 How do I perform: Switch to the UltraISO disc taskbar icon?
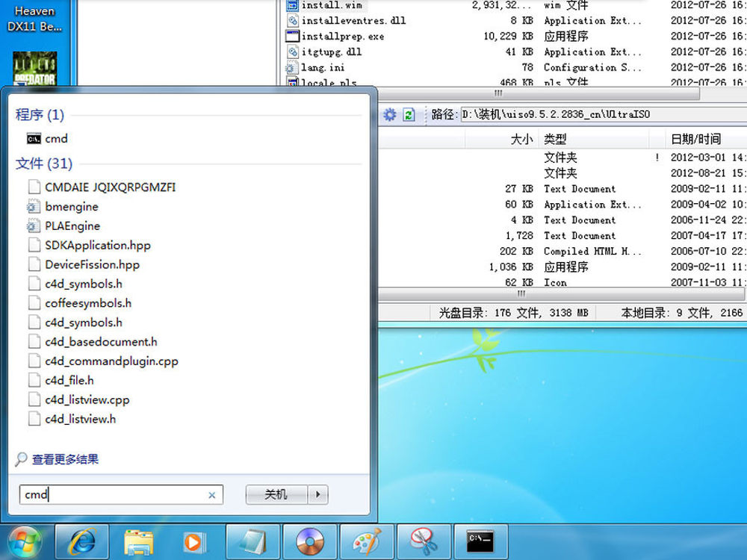(310, 542)
